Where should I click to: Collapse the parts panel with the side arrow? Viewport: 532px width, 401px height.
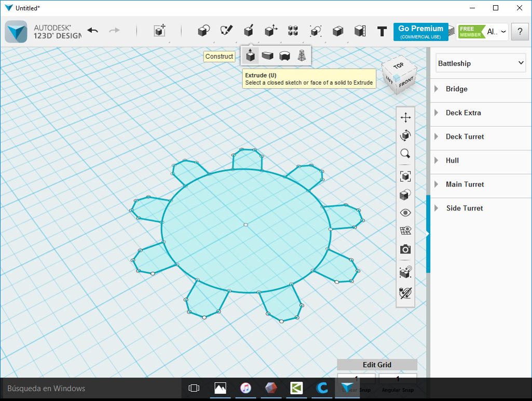(x=428, y=234)
